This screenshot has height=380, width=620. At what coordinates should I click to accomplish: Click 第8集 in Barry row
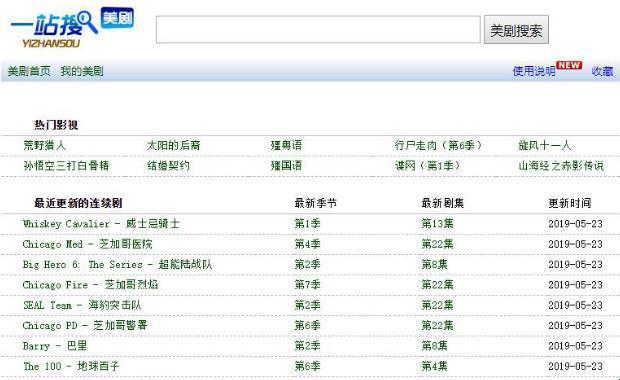[x=434, y=346]
